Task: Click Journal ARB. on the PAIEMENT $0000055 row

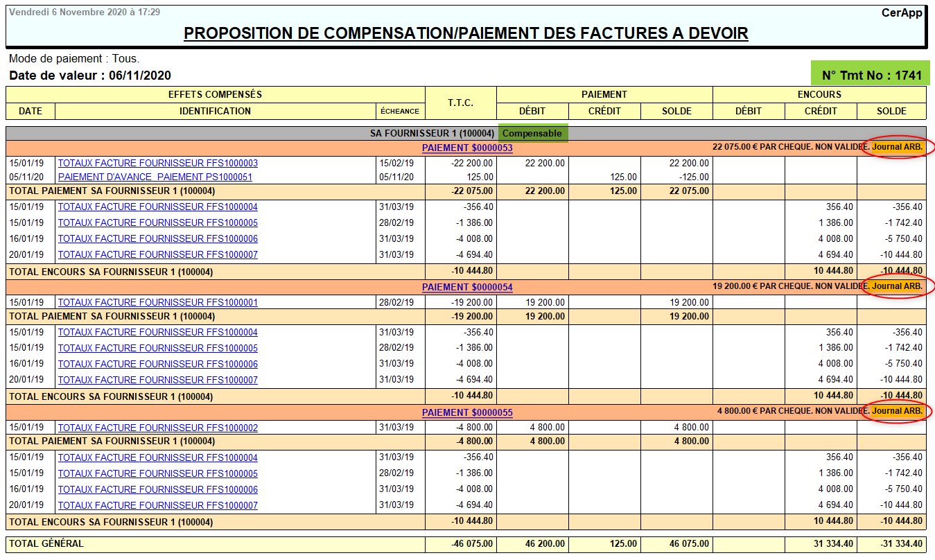Action: tap(897, 411)
